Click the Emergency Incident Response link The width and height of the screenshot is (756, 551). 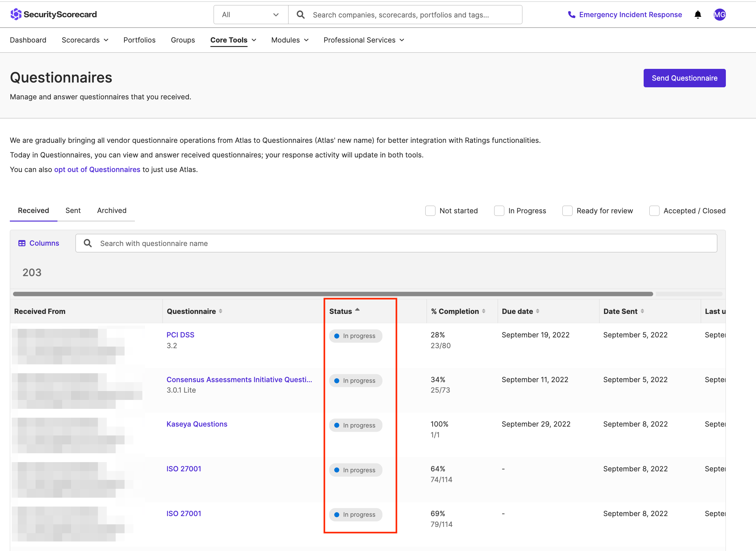(630, 15)
